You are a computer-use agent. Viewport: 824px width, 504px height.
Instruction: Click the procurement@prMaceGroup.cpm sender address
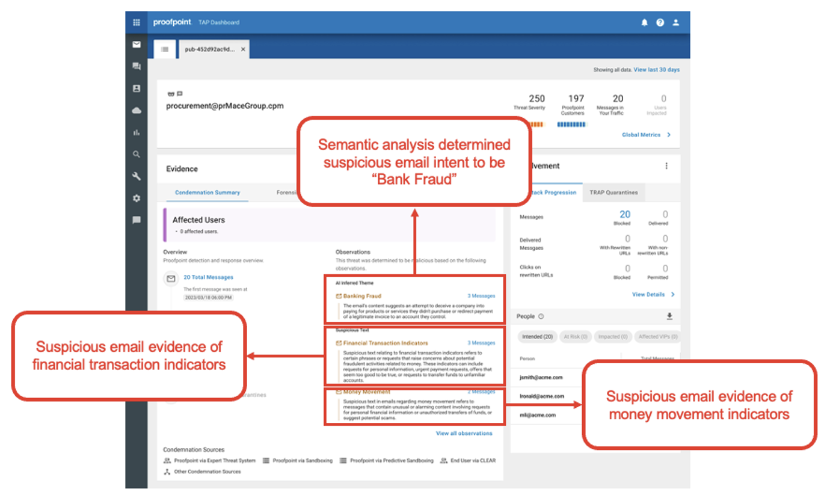tap(225, 106)
